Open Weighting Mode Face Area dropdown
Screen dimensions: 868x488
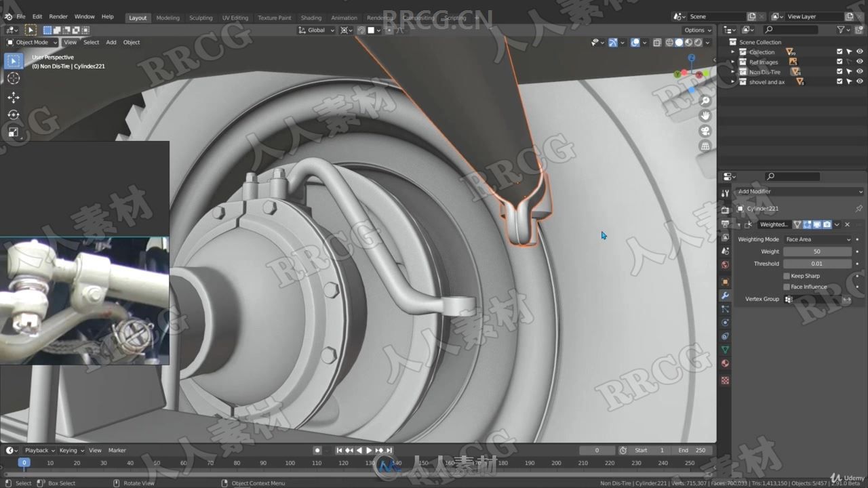click(x=817, y=239)
